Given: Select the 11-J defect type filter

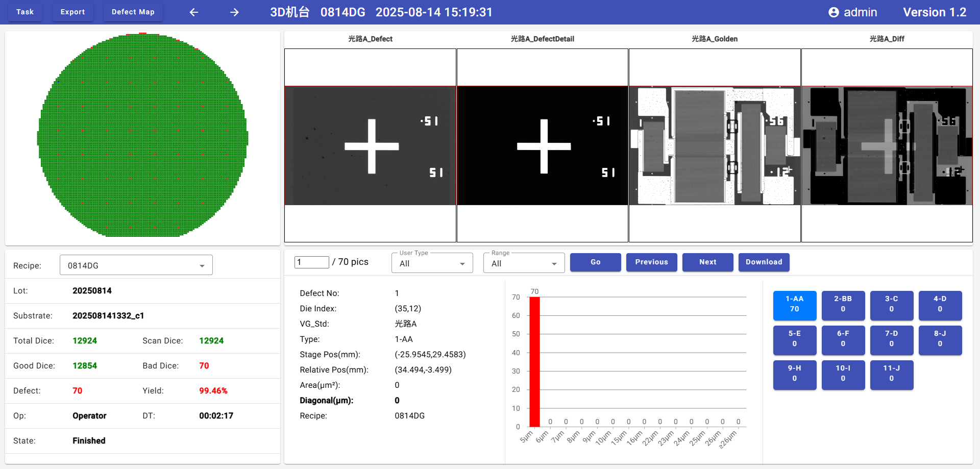Looking at the screenshot, I should pyautogui.click(x=891, y=374).
